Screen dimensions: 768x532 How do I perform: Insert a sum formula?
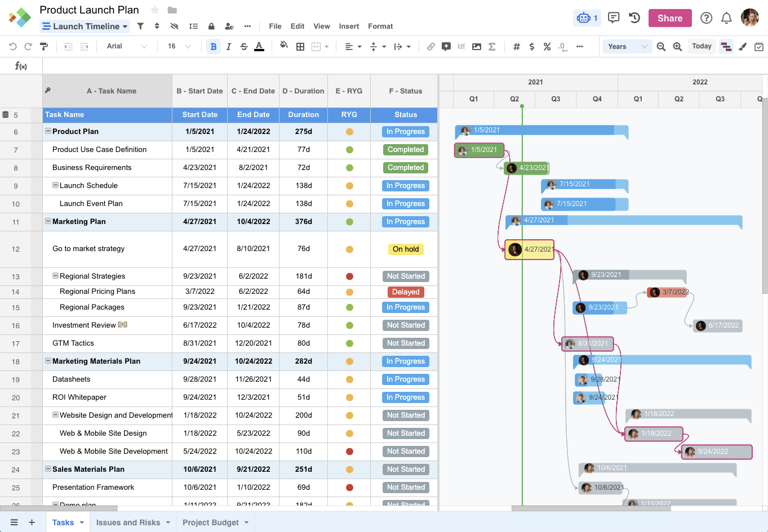tap(491, 46)
